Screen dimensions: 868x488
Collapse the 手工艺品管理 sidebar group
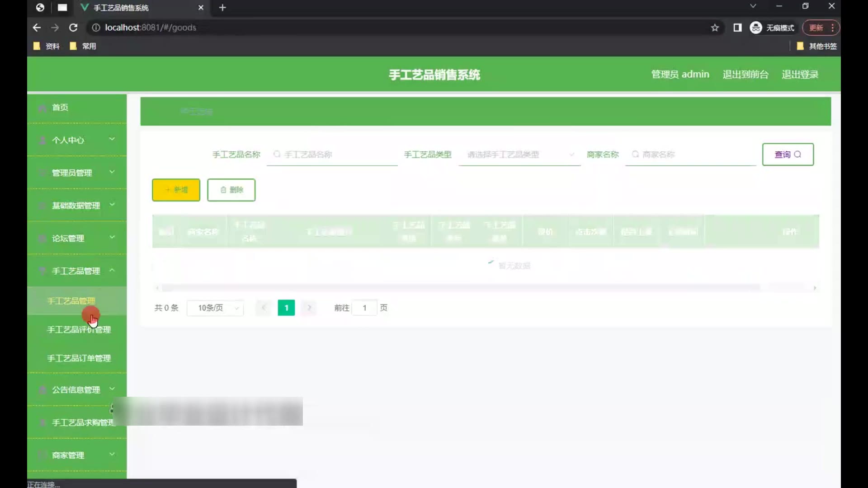77,271
